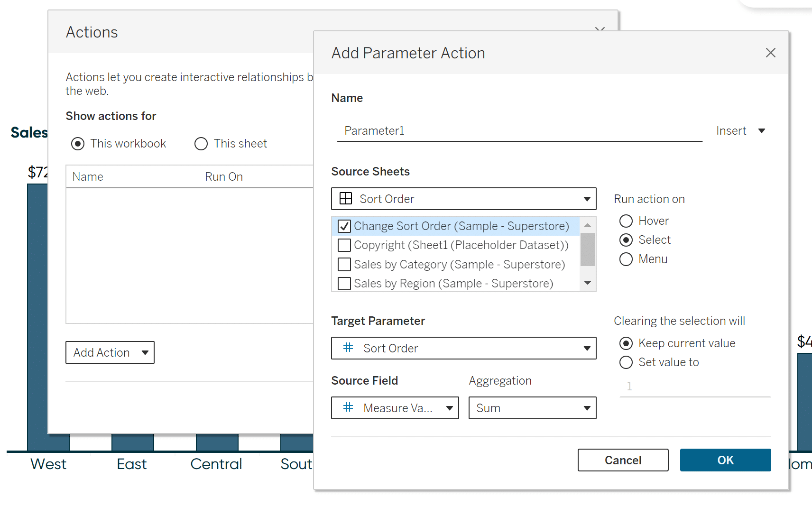Viewport: 812px width, 516px height.
Task: Click the Name field containing Parameter1
Action: [519, 131]
